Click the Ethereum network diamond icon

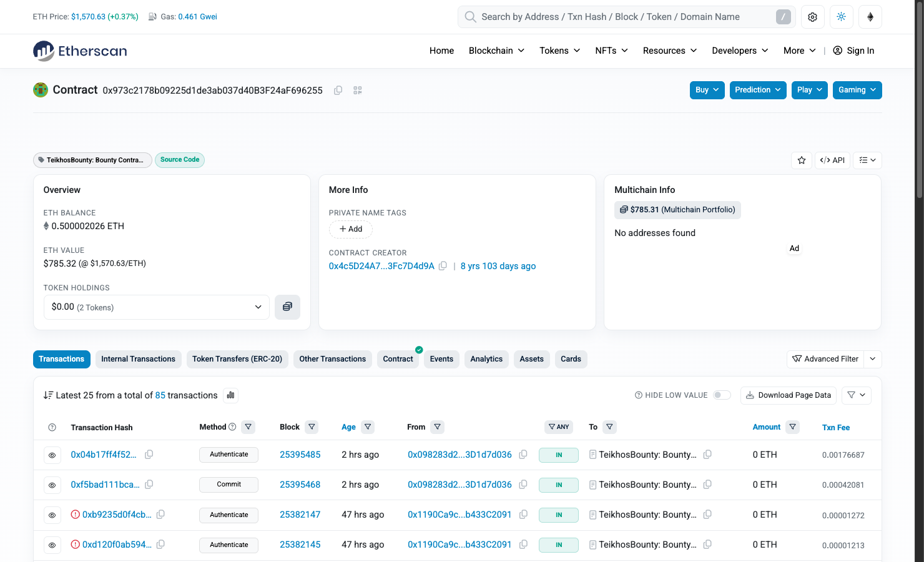tap(870, 17)
